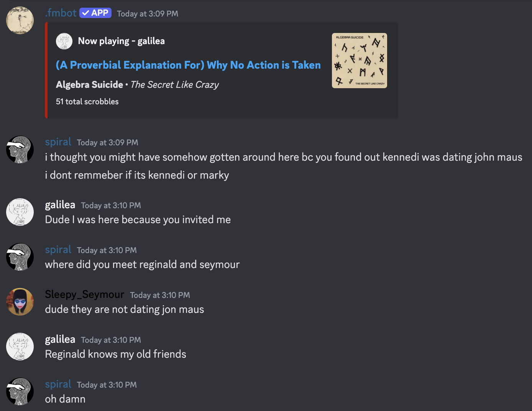Click the Sleepy_Seymour username

85,294
